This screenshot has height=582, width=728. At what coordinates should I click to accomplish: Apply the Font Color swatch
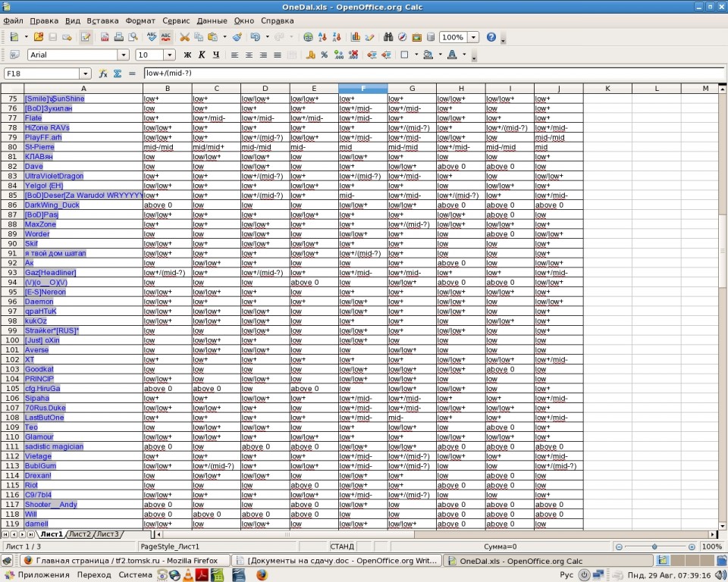452,55
